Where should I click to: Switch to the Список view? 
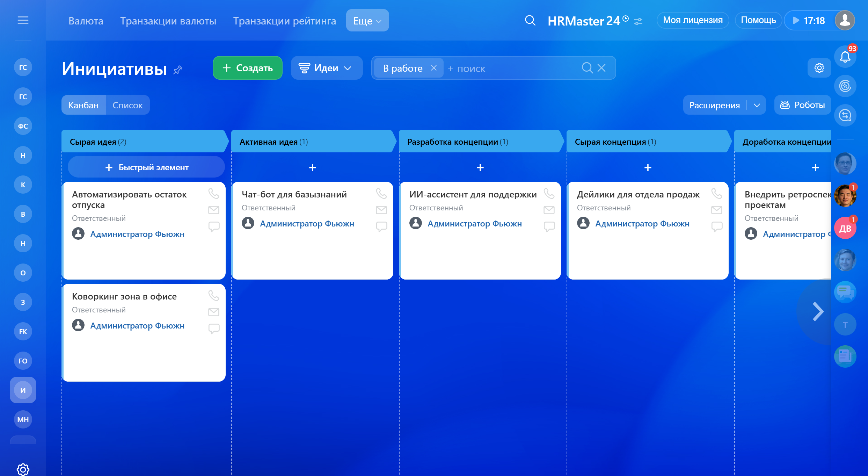(x=127, y=105)
